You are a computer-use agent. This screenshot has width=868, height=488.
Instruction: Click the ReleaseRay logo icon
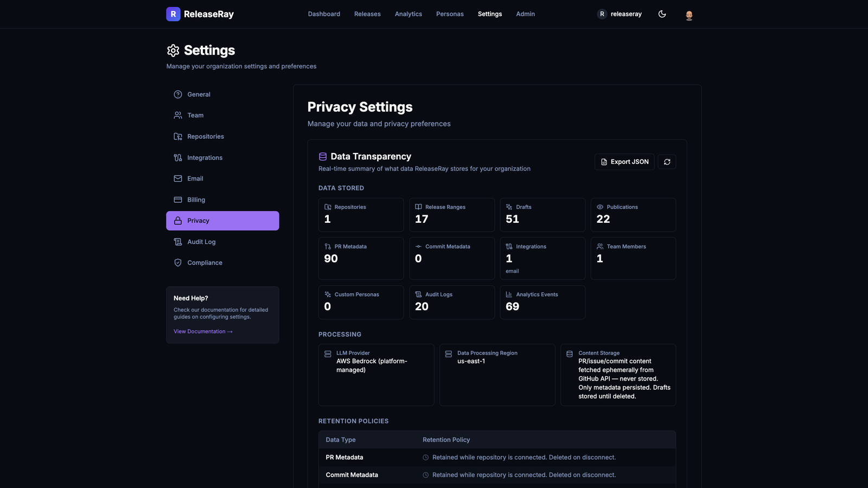pyautogui.click(x=173, y=14)
